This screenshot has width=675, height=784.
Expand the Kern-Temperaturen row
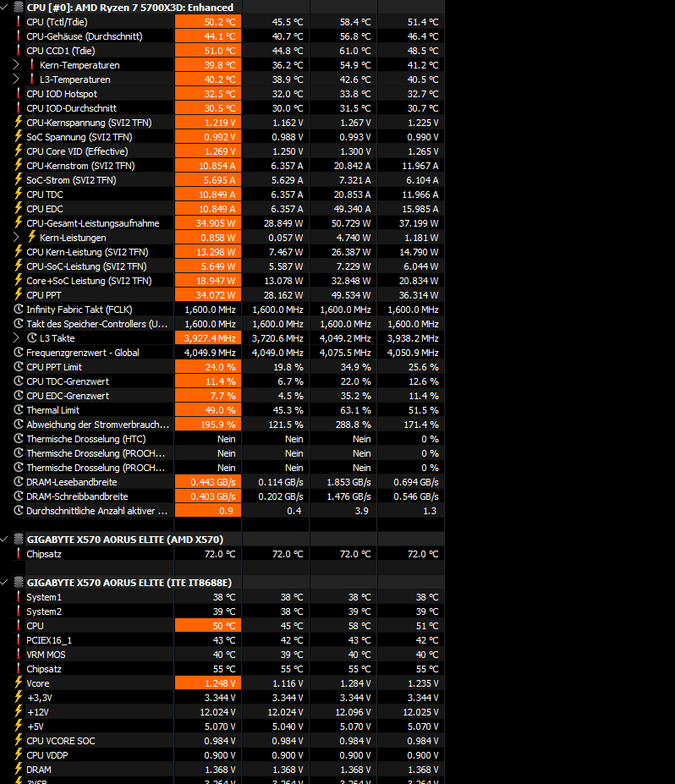coord(16,65)
